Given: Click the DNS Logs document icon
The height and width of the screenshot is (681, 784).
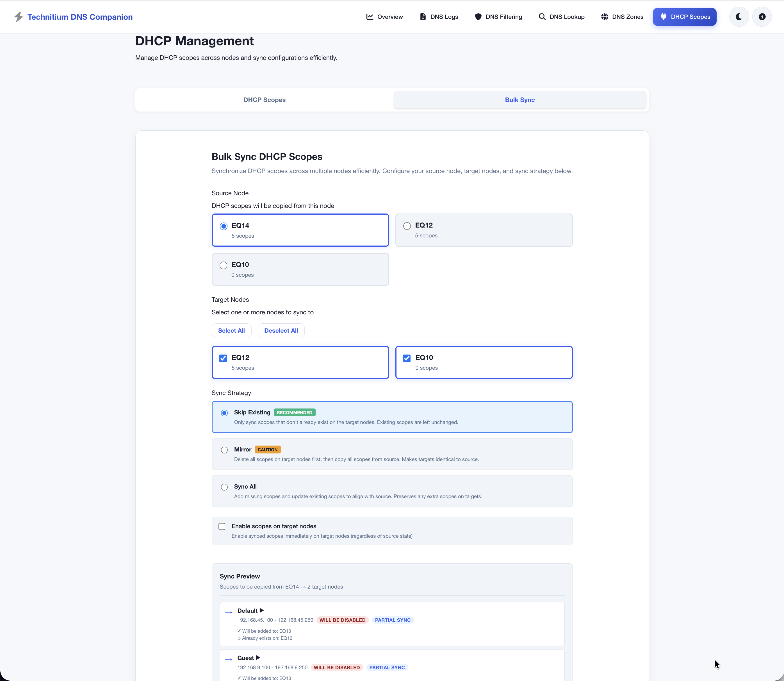Looking at the screenshot, I should click(x=423, y=16).
